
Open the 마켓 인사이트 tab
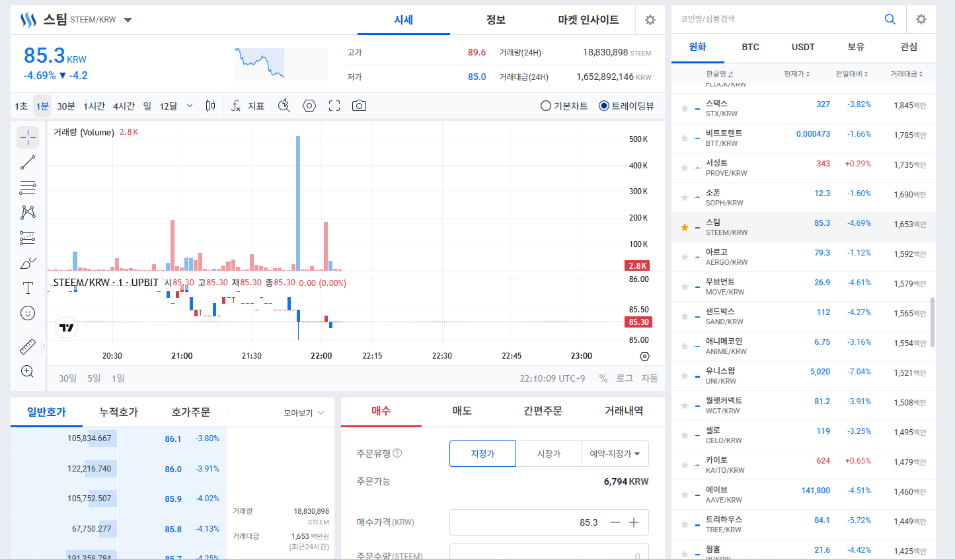click(x=588, y=20)
